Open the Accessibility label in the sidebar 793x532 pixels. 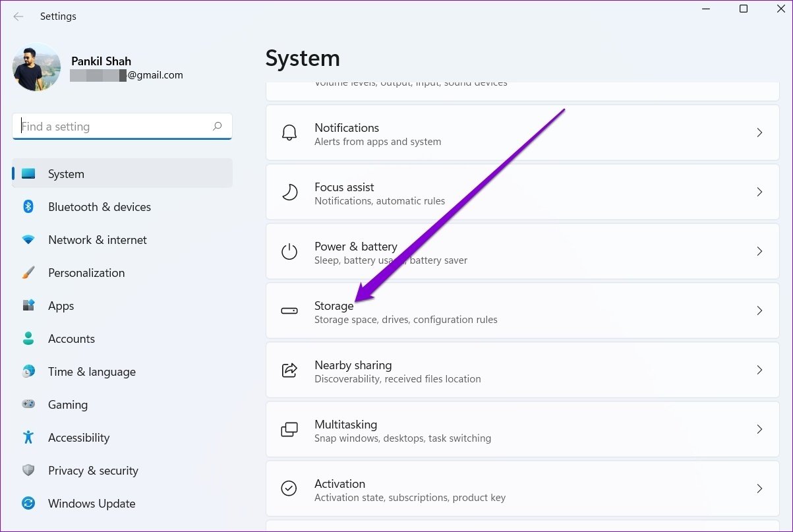(78, 438)
